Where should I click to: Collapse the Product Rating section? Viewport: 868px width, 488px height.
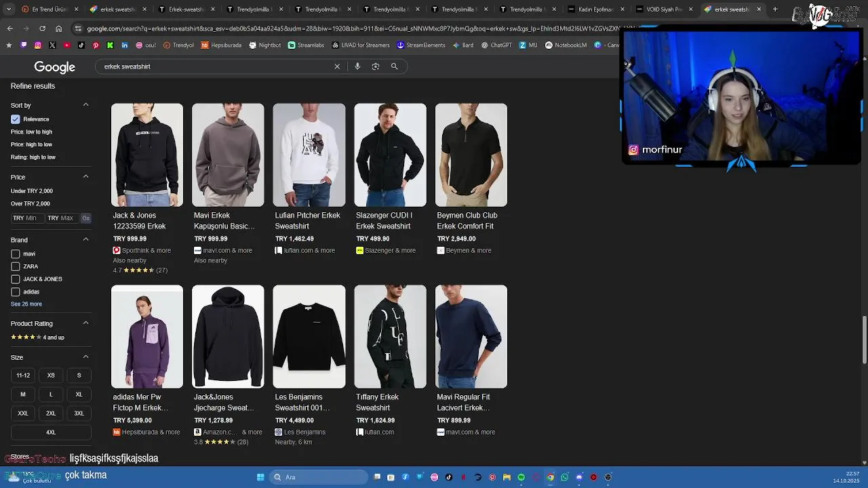(85, 323)
